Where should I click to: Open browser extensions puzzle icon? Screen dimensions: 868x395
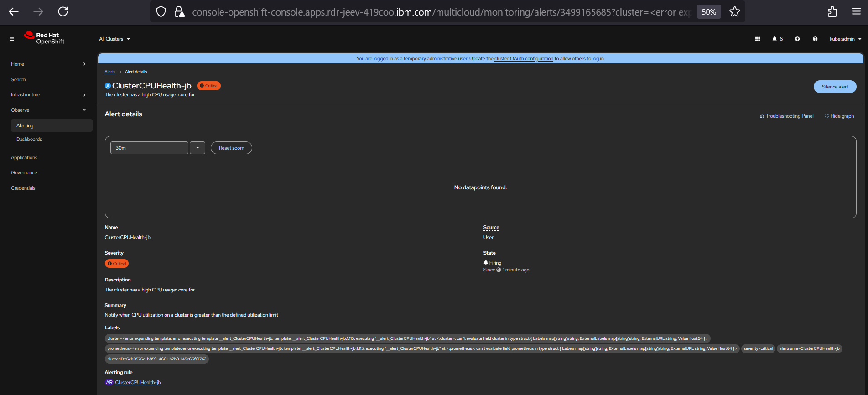click(x=832, y=12)
